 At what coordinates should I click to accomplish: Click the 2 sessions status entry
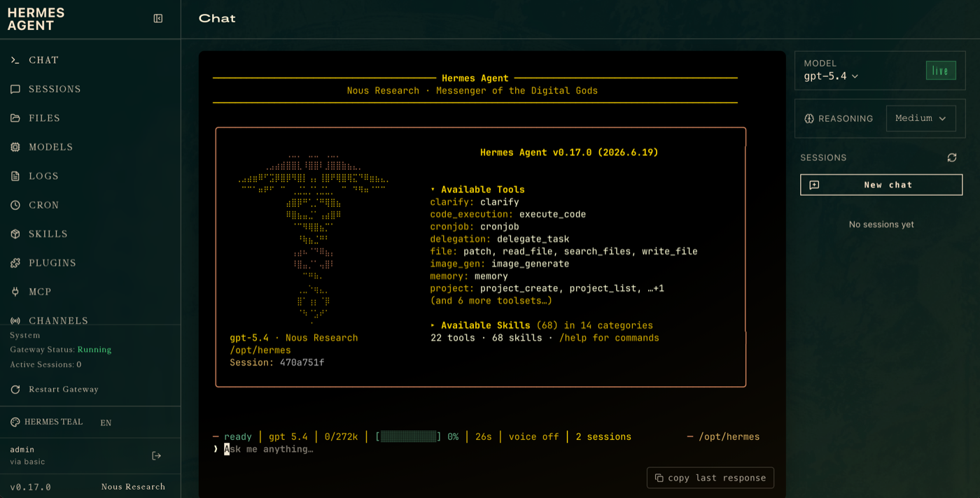pos(603,436)
